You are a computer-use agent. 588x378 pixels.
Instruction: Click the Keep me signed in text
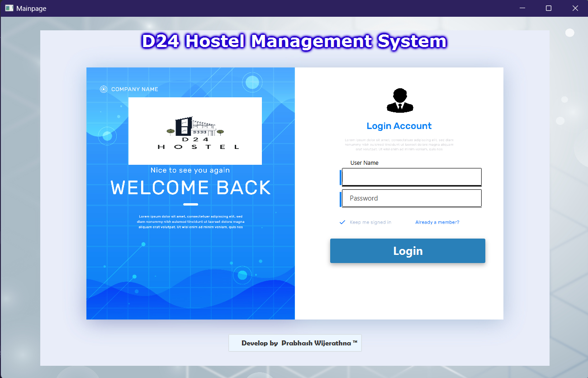pos(370,222)
